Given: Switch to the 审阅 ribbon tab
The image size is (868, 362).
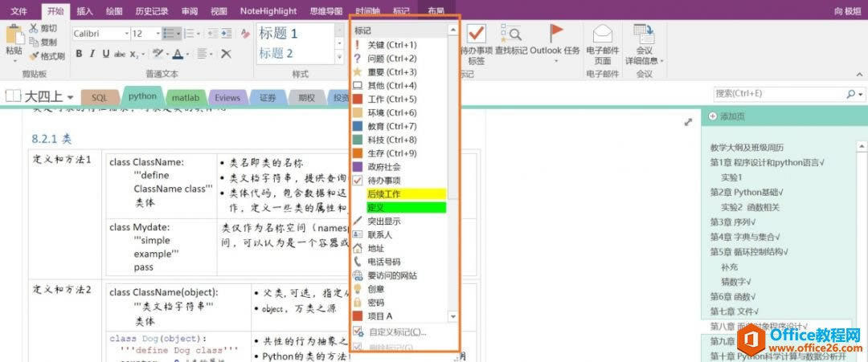Looking at the screenshot, I should coord(190,10).
